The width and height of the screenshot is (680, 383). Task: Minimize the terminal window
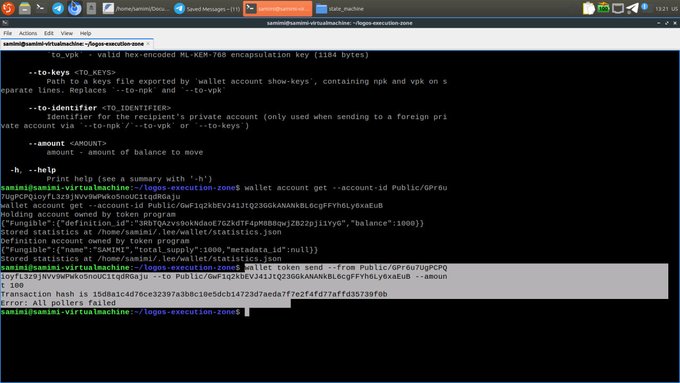click(658, 23)
